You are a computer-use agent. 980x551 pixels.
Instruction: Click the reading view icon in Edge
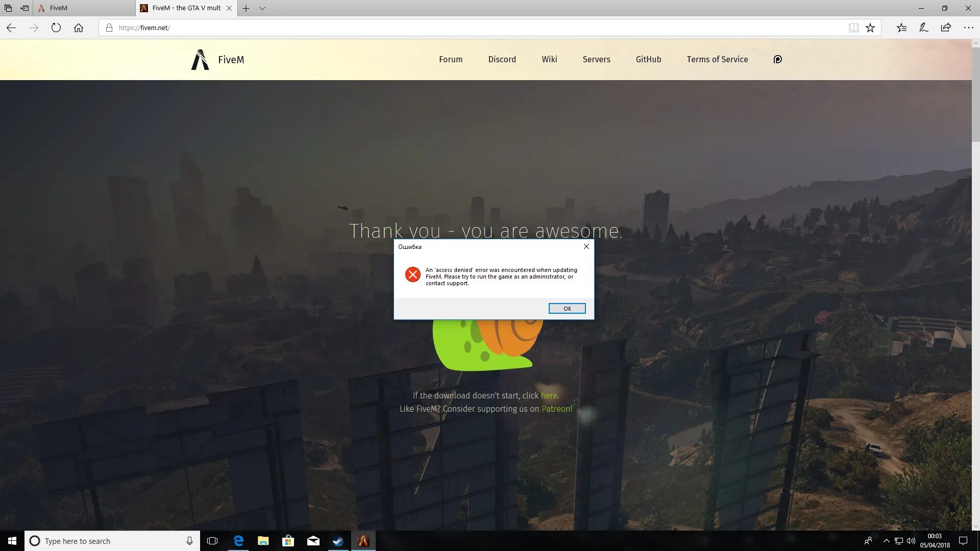point(853,28)
